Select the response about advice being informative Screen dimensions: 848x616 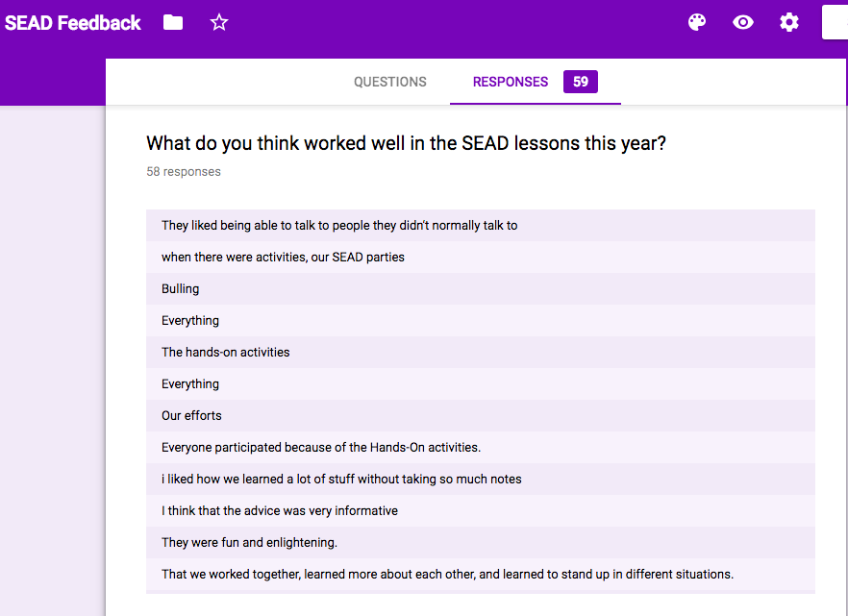[279, 510]
